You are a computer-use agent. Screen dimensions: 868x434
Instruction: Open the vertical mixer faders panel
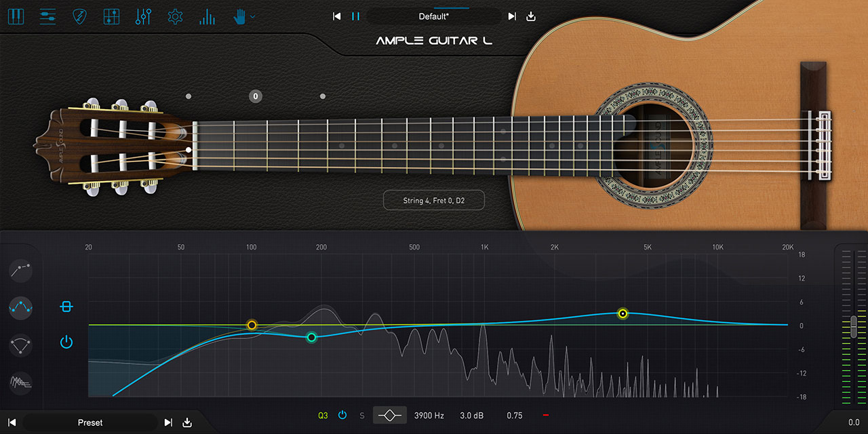(x=143, y=16)
